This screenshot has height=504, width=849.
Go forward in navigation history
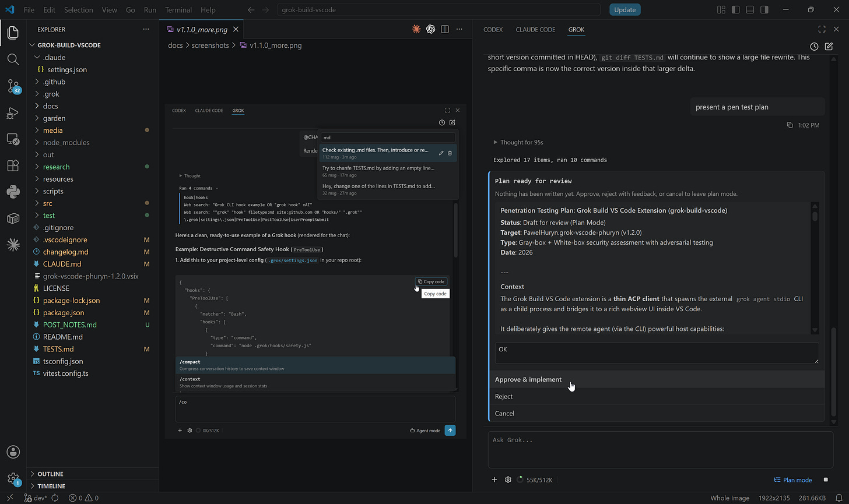click(266, 10)
